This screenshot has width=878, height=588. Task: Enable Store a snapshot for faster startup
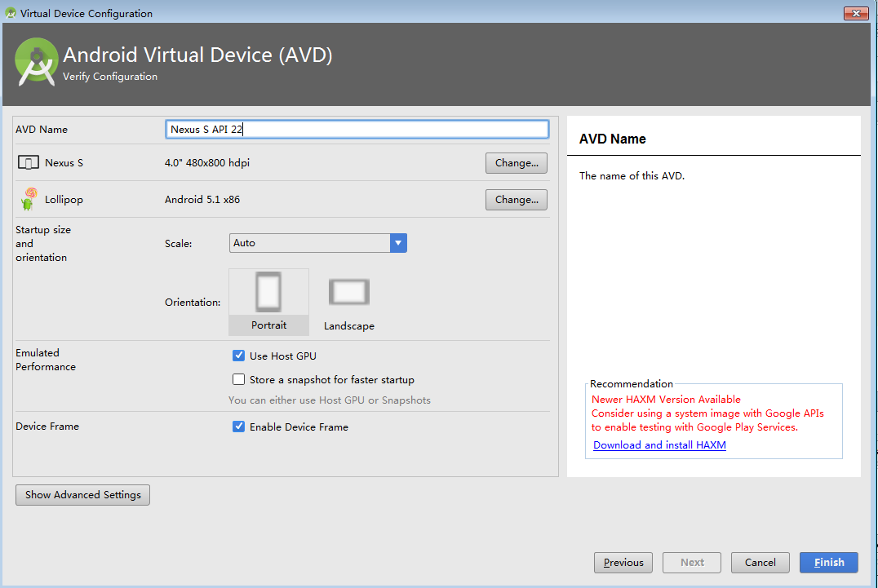(239, 379)
